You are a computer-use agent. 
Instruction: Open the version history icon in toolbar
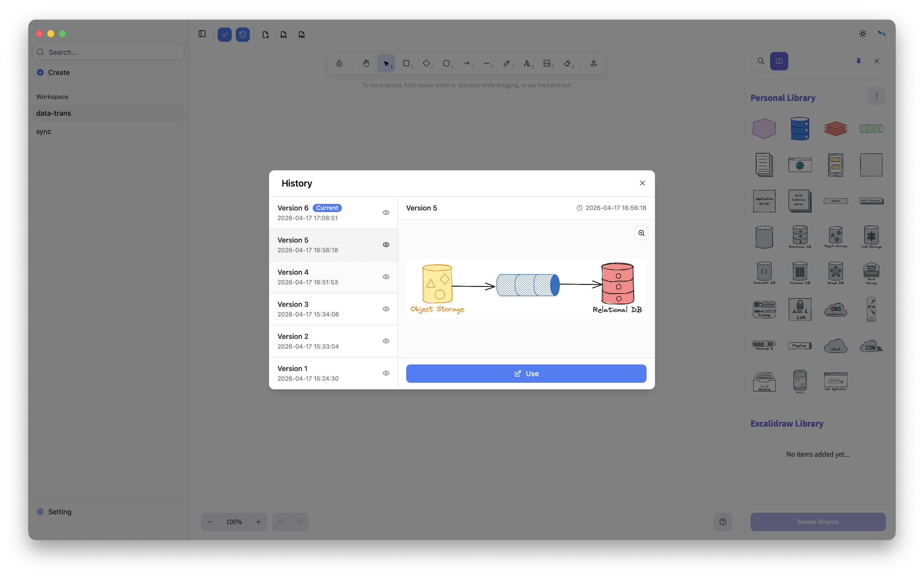pos(243,34)
